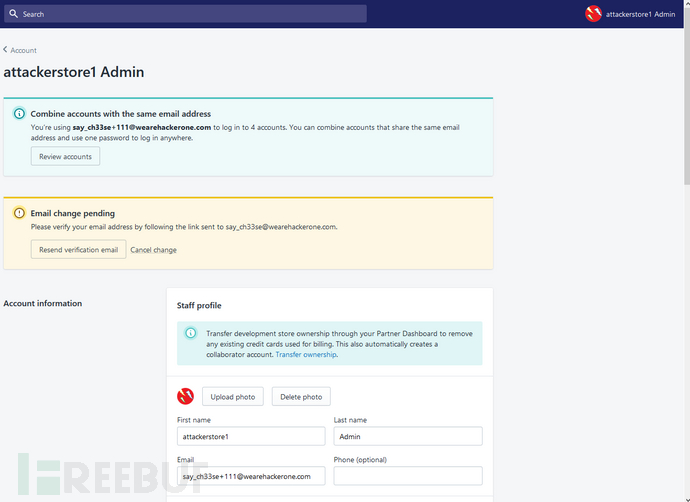The width and height of the screenshot is (690, 502).
Task: Click the back chevron beside Account
Action: [5, 50]
